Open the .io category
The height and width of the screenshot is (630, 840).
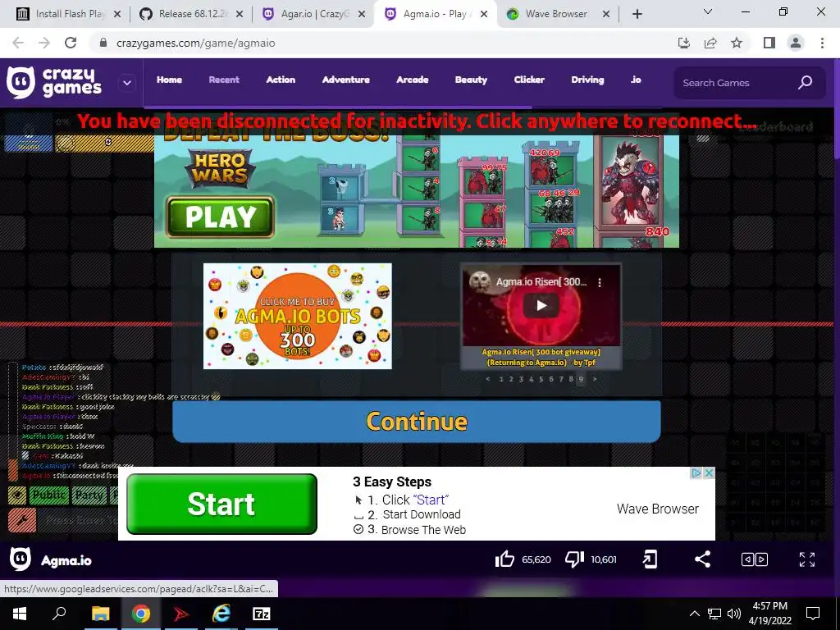636,80
